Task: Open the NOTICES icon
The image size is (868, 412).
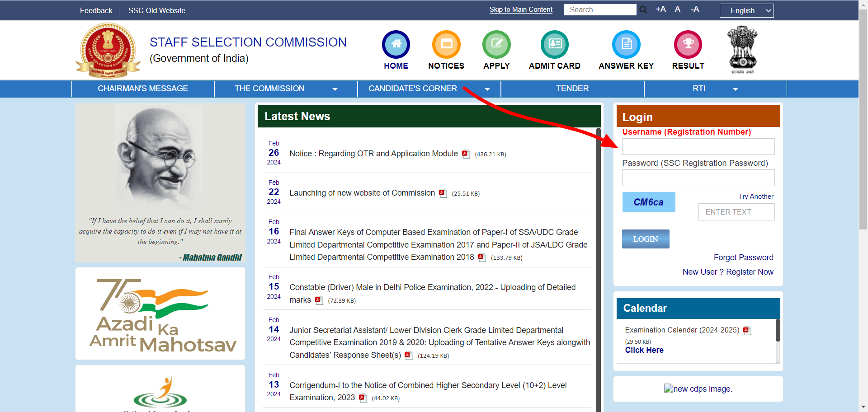Action: pyautogui.click(x=446, y=44)
